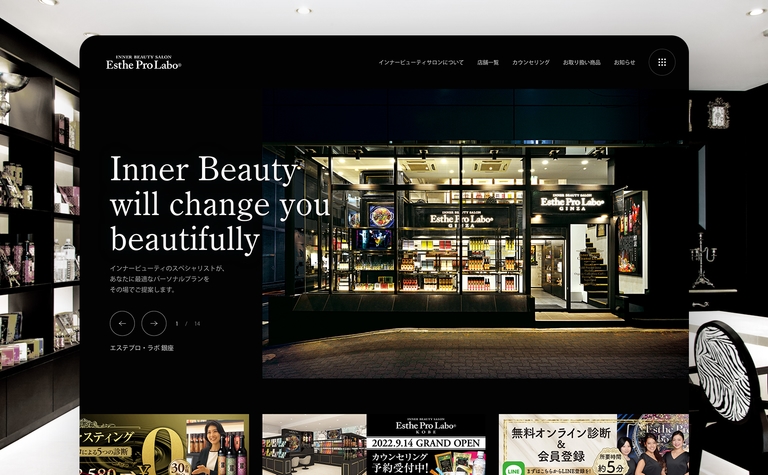Click the エステプロ・ラボ 銀座 caption link
This screenshot has width=768, height=475.
point(141,348)
